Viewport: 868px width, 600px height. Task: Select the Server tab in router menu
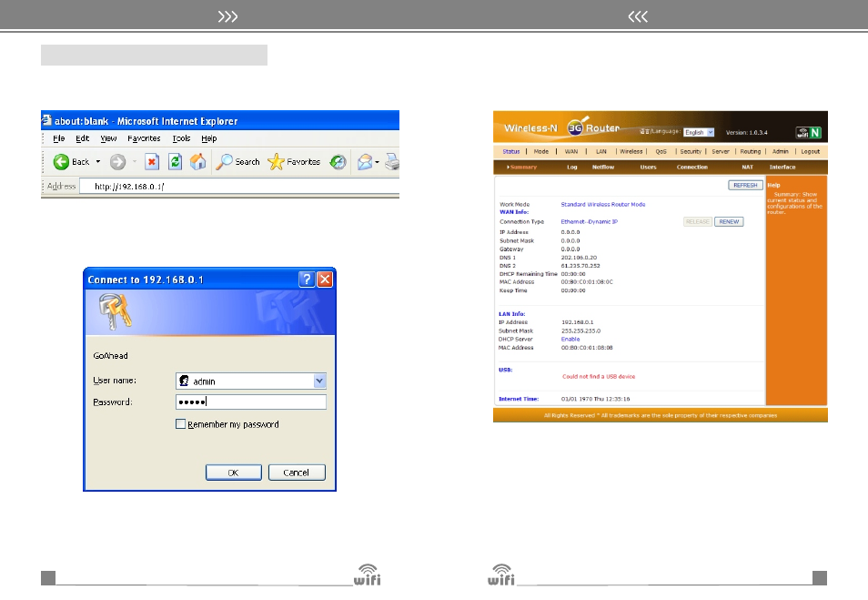pos(721,151)
